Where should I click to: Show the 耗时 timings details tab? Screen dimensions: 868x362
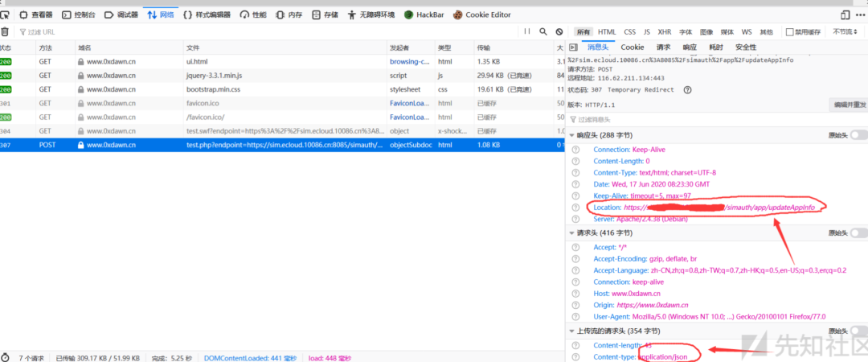pos(716,47)
